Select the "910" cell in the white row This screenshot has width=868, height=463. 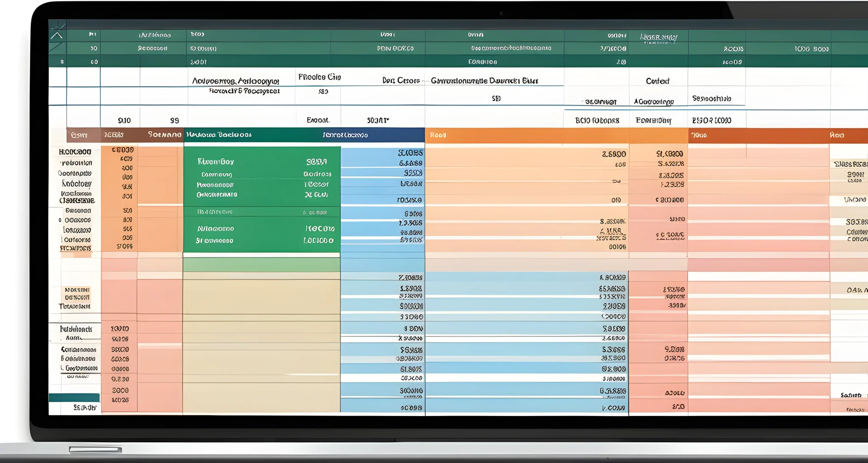tap(124, 120)
